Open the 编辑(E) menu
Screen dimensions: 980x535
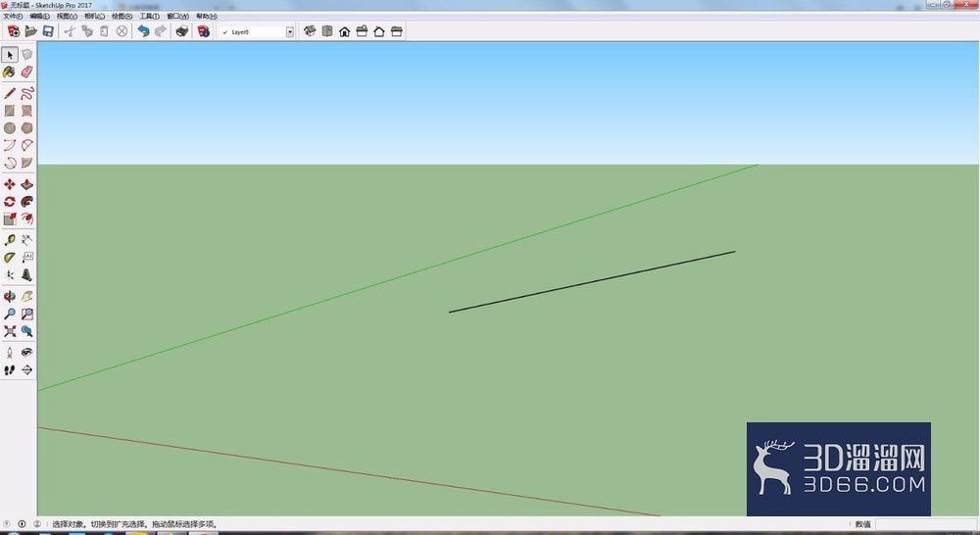tap(40, 17)
